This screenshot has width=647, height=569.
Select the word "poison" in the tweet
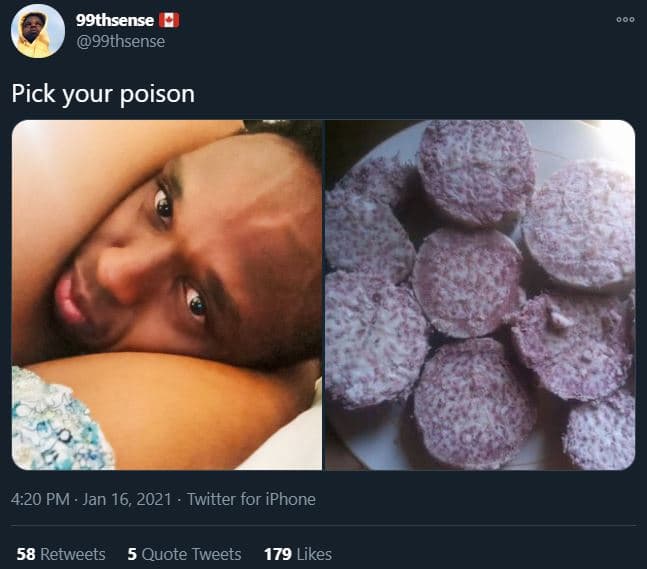[160, 94]
